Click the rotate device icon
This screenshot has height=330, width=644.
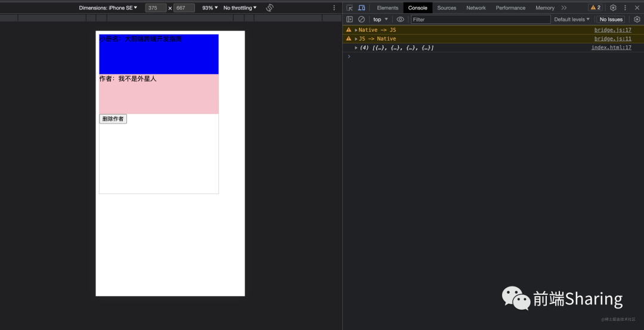[270, 8]
